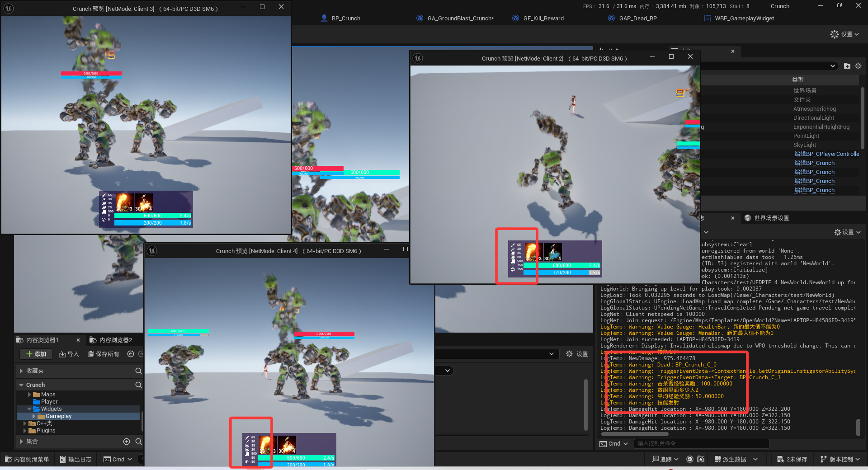Expand the C++类 folder arrow

click(x=25, y=423)
